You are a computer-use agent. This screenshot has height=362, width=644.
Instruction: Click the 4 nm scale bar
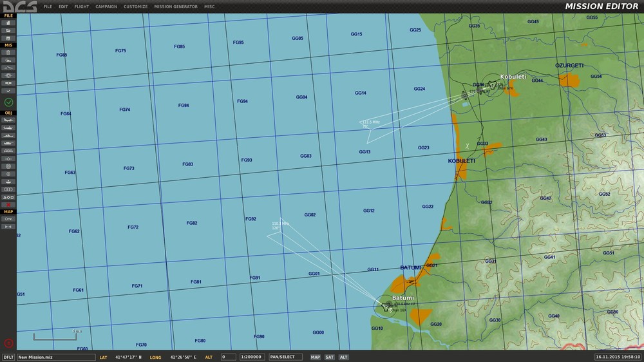coord(55,336)
